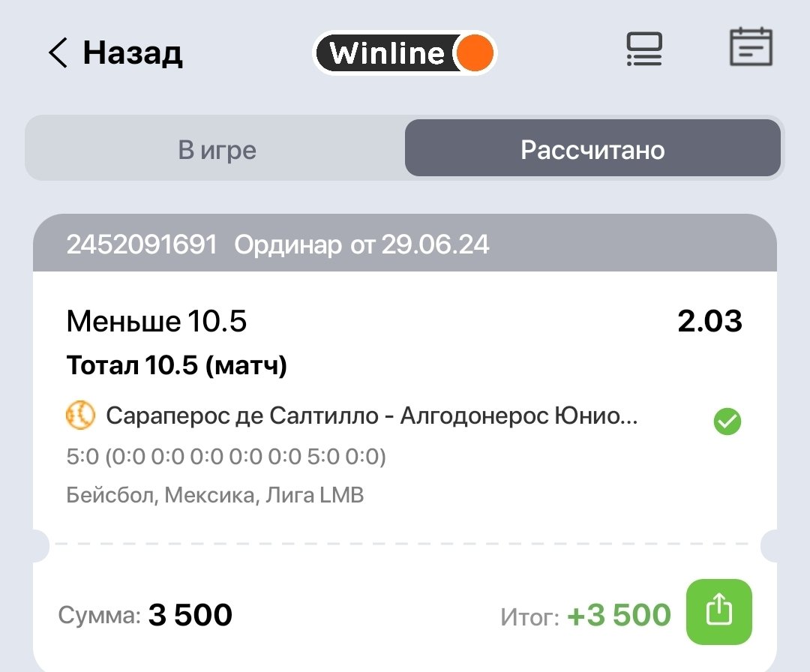This screenshot has width=810, height=672.
Task: Open the Сараперос де Салтилло match
Action: pyautogui.click(x=372, y=415)
